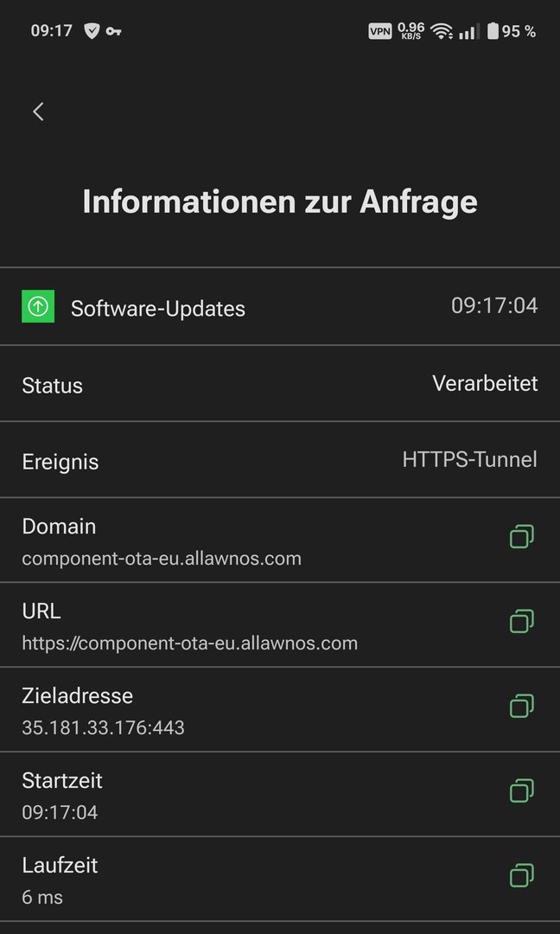Tap the Informationen zur Anfrage heading
Screen dimensions: 560x934
[280, 202]
